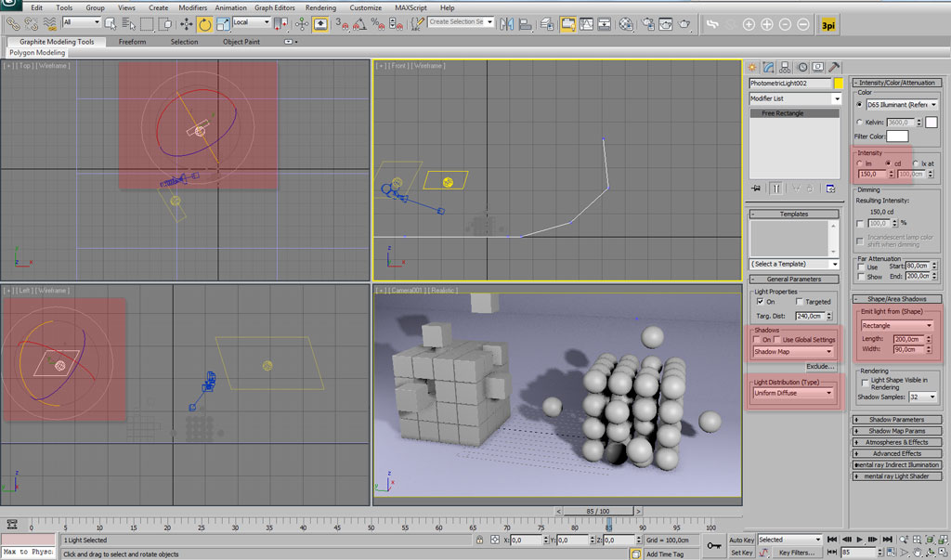Open the Rendering menu
The width and height of the screenshot is (951, 560).
click(320, 7)
